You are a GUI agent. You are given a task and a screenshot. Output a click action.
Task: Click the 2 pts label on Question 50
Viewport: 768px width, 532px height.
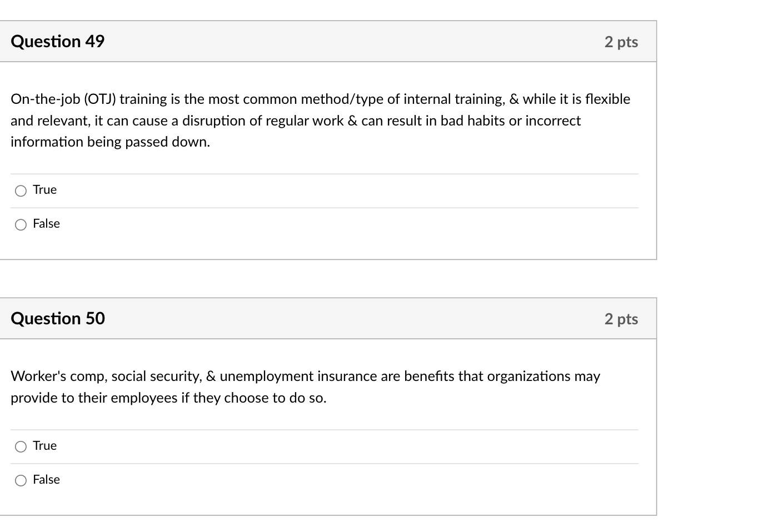point(621,319)
